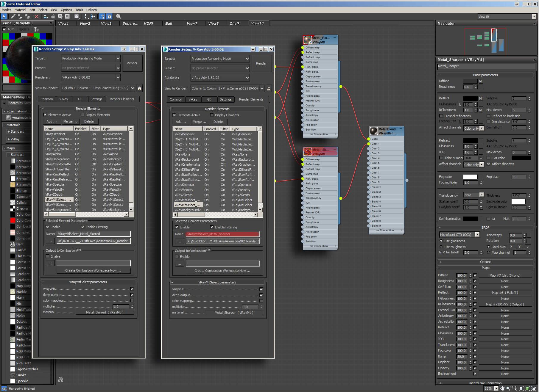This screenshot has height=392, width=539.
Task: Click the black Reflect color swatch
Action: [470, 98]
